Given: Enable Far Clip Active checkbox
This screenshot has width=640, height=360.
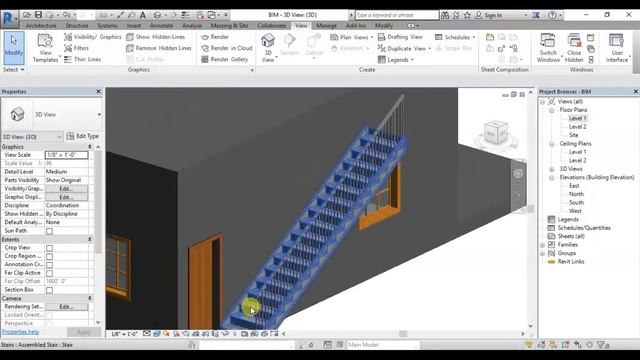Looking at the screenshot, I should point(49,273).
